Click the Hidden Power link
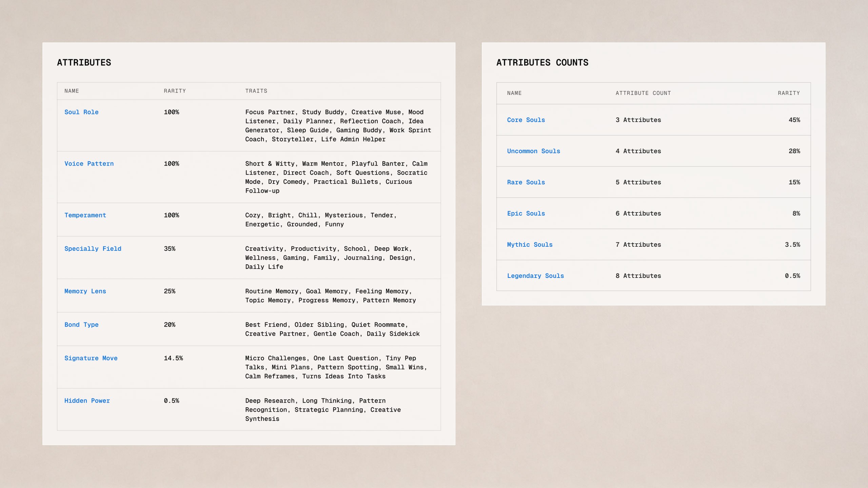868x488 pixels. coord(87,401)
